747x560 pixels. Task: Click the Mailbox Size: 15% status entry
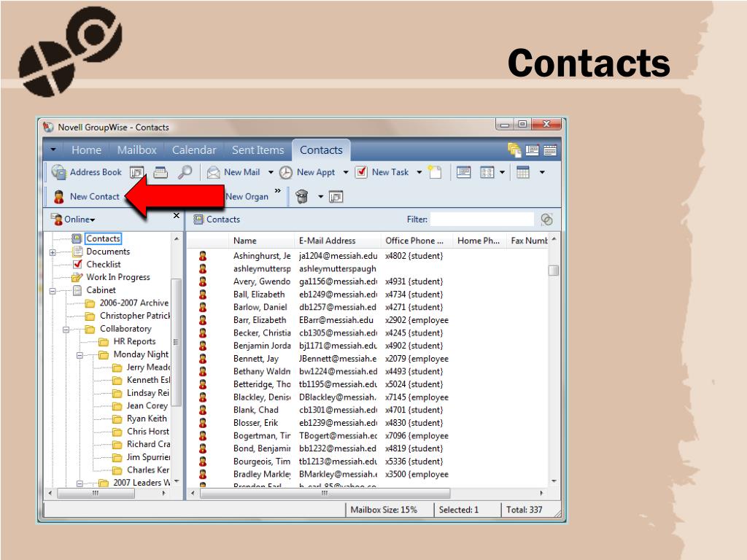(384, 510)
